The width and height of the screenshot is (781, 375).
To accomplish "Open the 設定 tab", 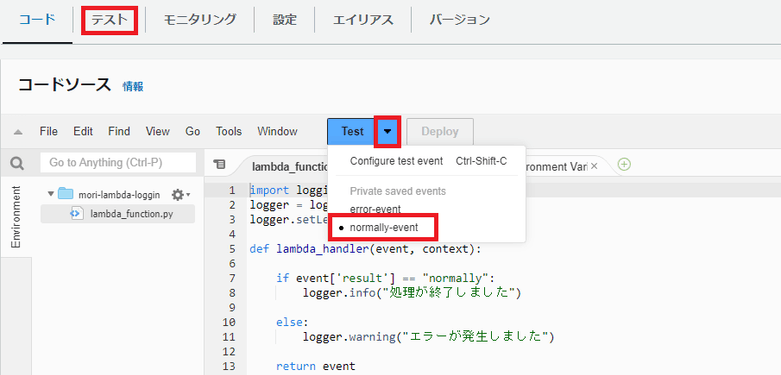I will [284, 20].
